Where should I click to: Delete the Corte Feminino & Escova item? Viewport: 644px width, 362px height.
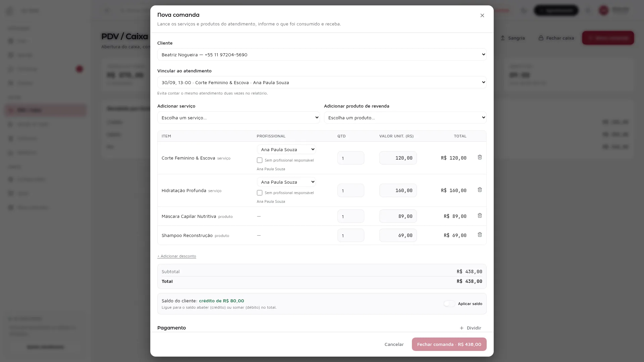[480, 157]
